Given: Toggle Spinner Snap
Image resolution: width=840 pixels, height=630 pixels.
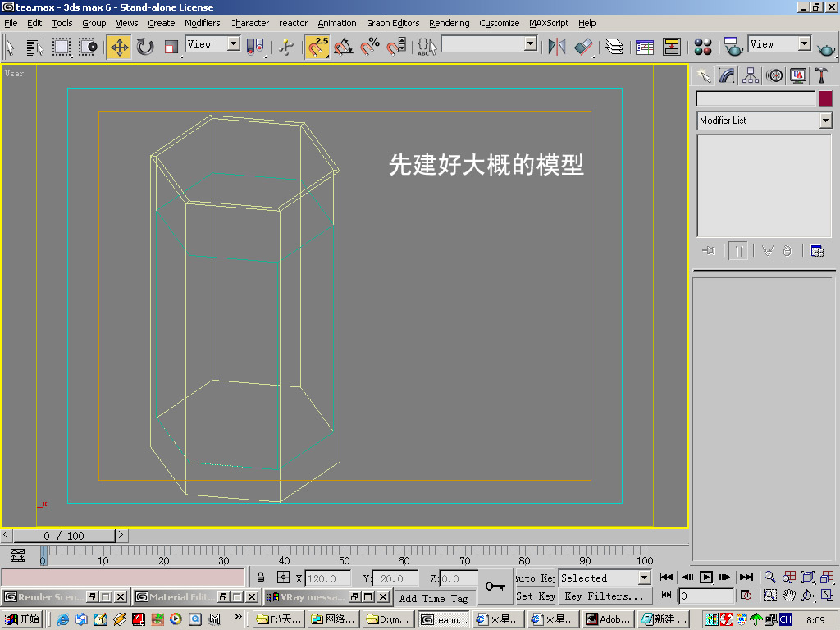Looking at the screenshot, I should [396, 47].
